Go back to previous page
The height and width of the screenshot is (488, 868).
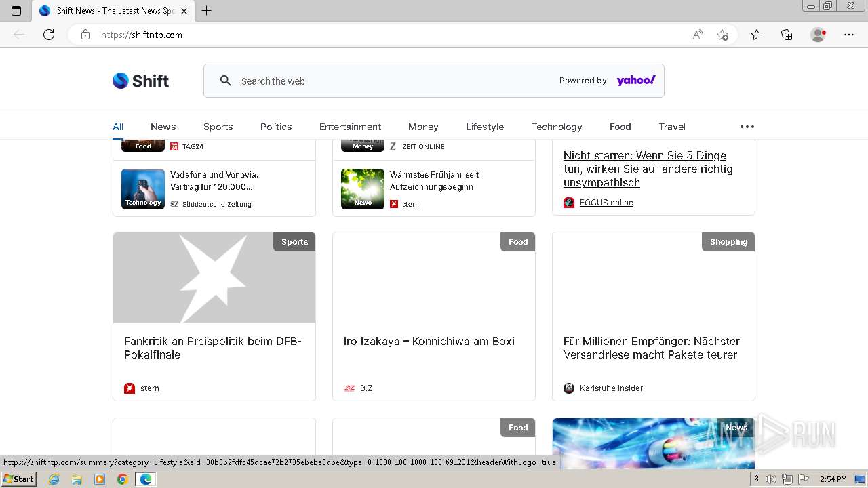(19, 35)
